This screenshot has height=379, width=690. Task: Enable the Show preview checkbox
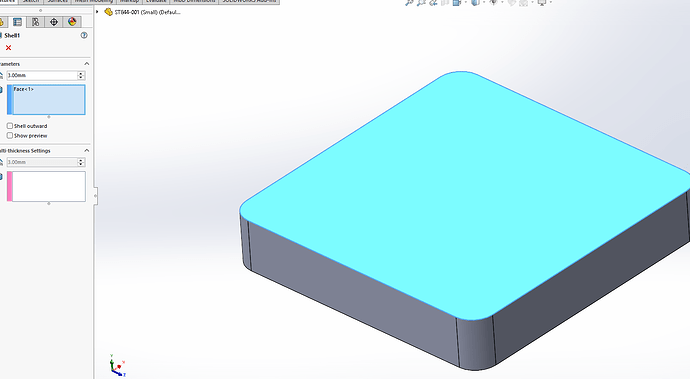tap(10, 136)
